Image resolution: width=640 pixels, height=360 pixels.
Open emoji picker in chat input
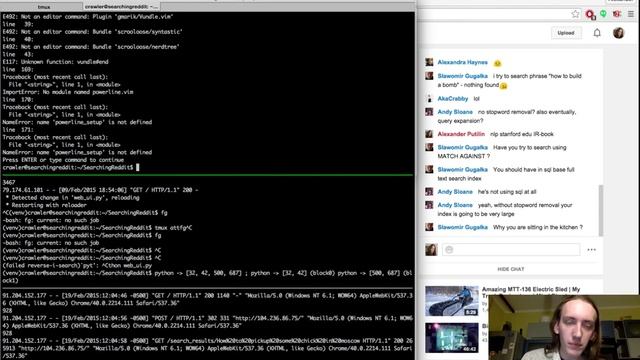coord(449,249)
